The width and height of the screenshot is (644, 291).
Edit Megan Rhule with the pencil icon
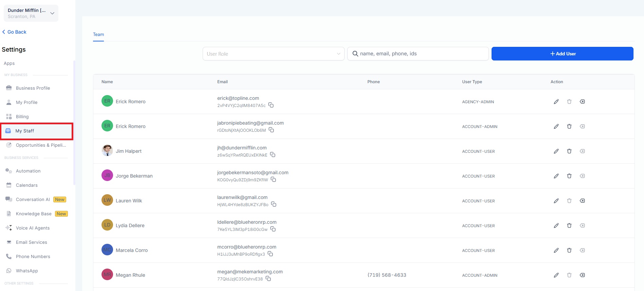pyautogui.click(x=556, y=275)
